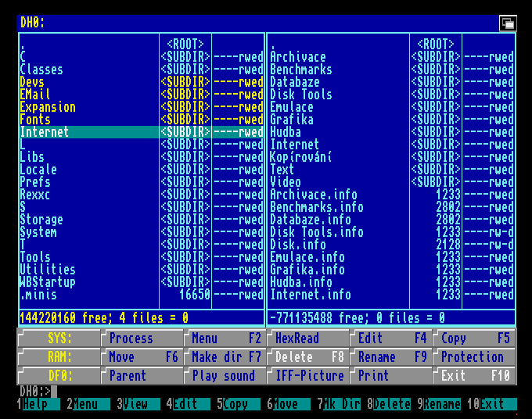Click the Exit F10 button
This screenshot has height=419, width=532.
click(475, 376)
